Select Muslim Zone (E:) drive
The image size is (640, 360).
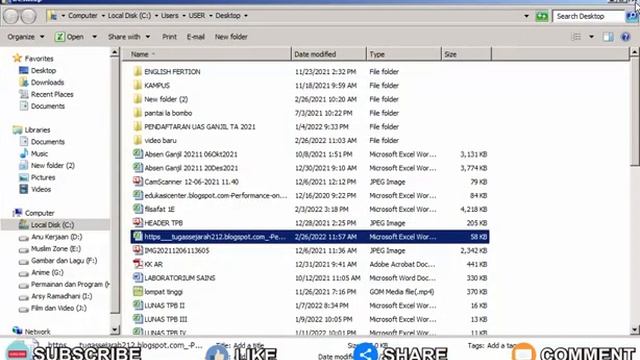click(56, 249)
